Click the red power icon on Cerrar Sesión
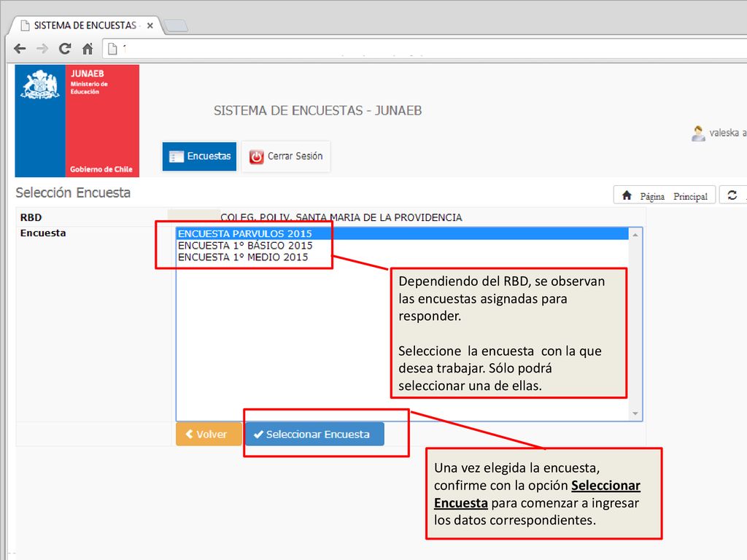This screenshot has height=560, width=747. [256, 157]
